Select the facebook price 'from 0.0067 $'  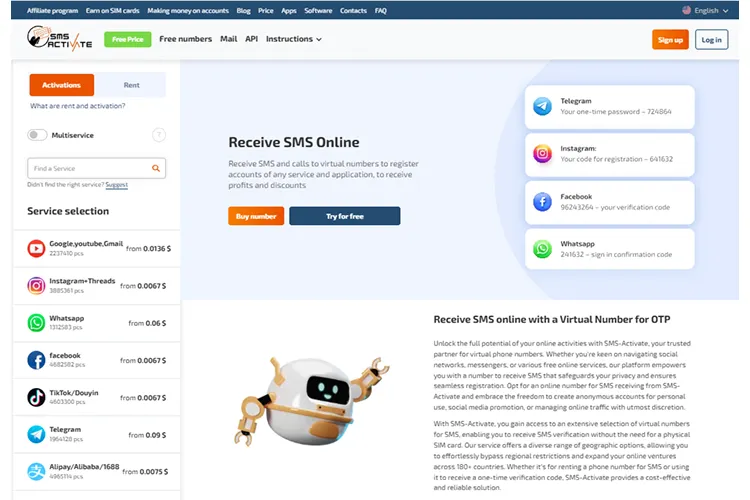[143, 360]
